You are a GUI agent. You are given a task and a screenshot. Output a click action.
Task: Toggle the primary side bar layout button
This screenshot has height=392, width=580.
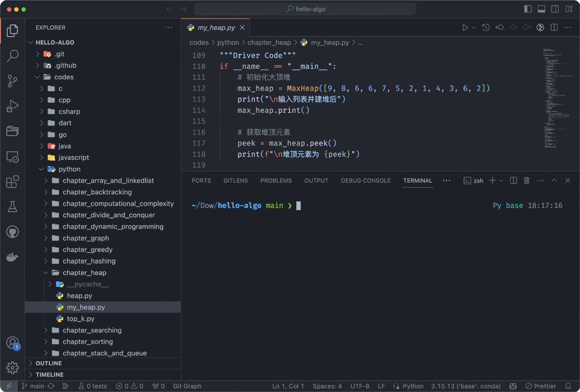click(528, 9)
